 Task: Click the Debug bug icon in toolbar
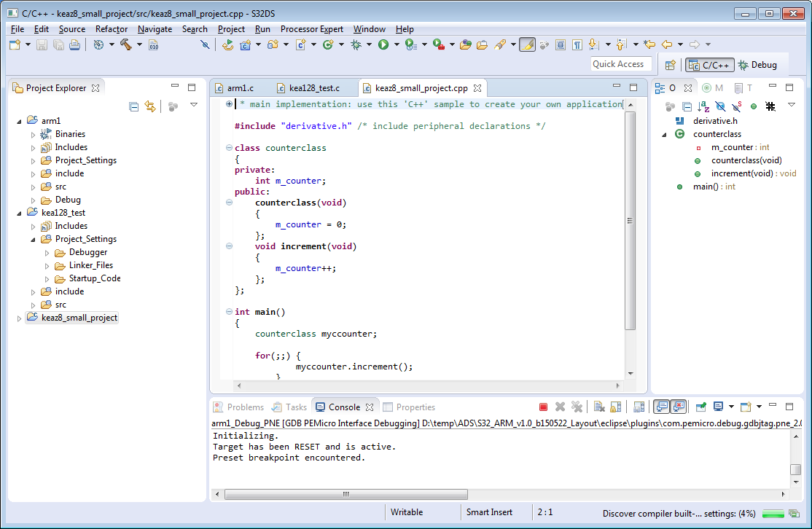(356, 45)
